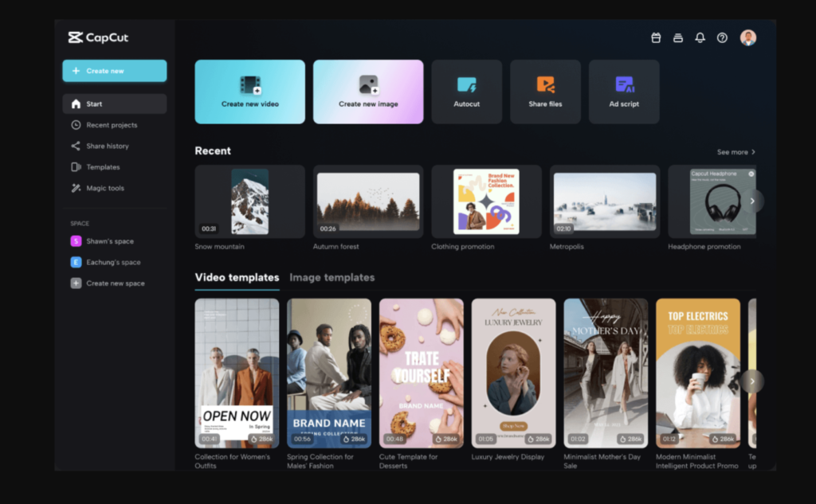Switch to the Image templates tab
Viewport: 816px width, 504px height.
pos(331,278)
